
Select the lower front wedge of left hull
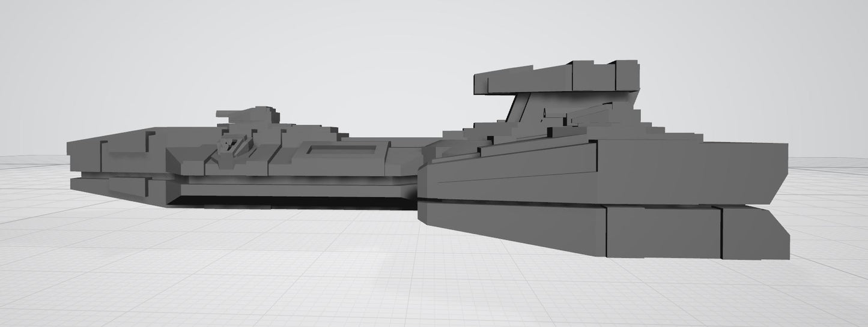pyautogui.click(x=126, y=188)
